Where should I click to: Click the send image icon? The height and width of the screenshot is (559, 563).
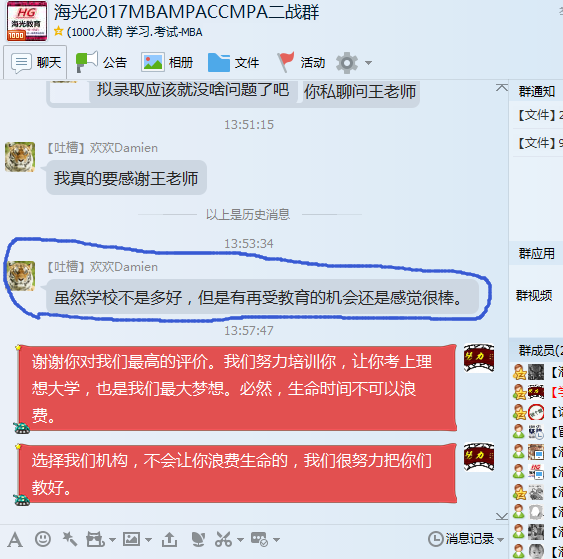(131, 539)
